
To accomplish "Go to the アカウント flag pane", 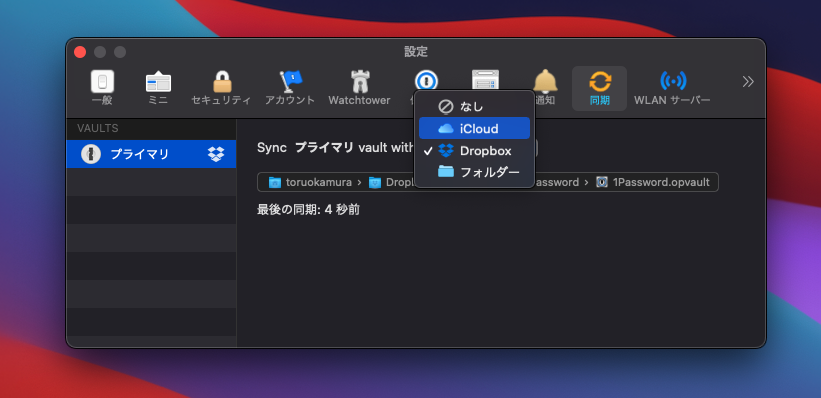I will click(290, 88).
